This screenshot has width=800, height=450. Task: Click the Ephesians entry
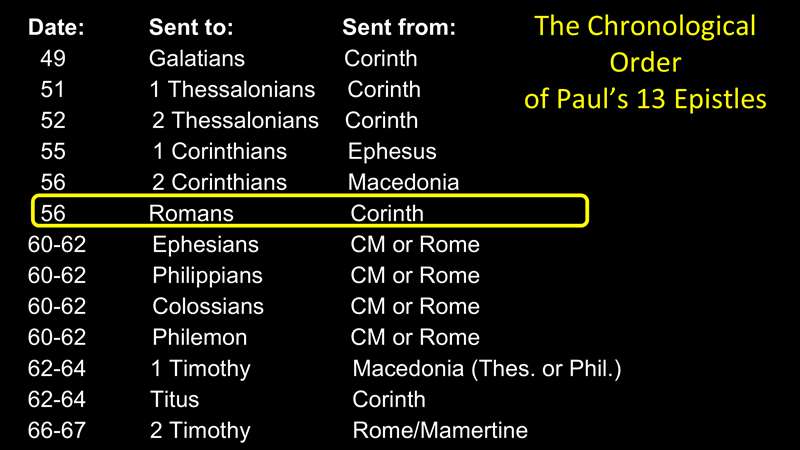[205, 245]
